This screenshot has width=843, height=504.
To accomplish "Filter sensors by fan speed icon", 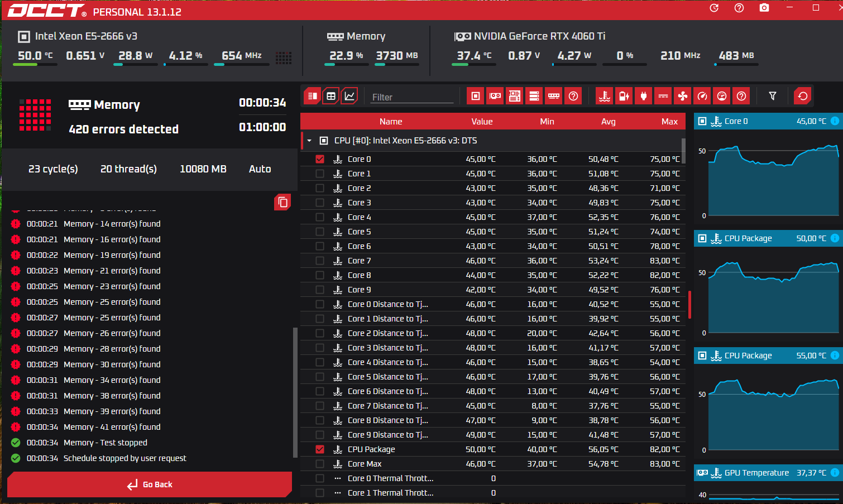I will coord(683,96).
